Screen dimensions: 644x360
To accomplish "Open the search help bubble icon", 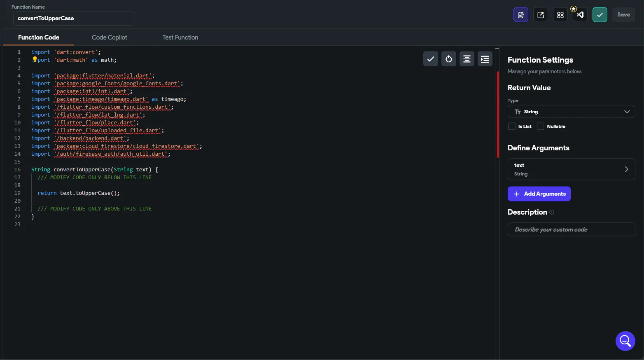I will [x=625, y=341].
